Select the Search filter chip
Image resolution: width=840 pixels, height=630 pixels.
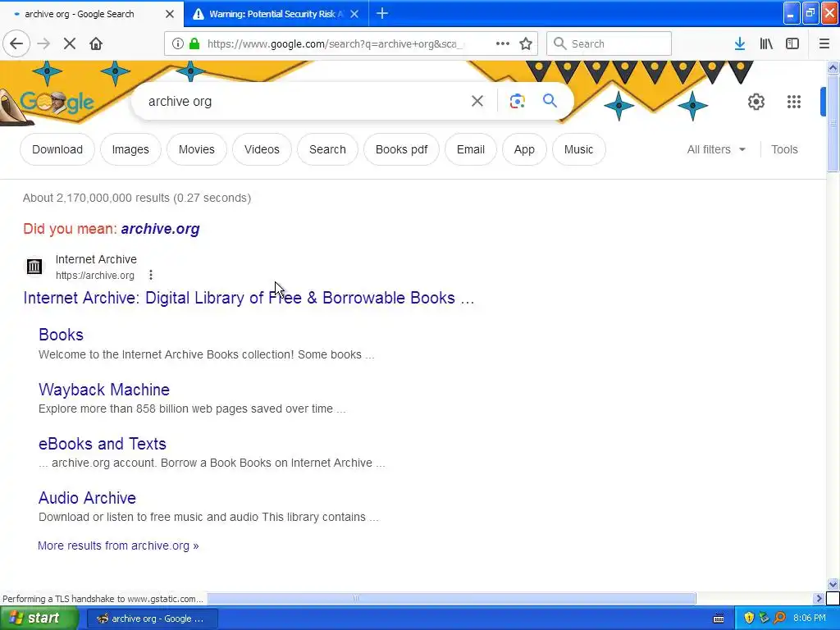pos(327,149)
